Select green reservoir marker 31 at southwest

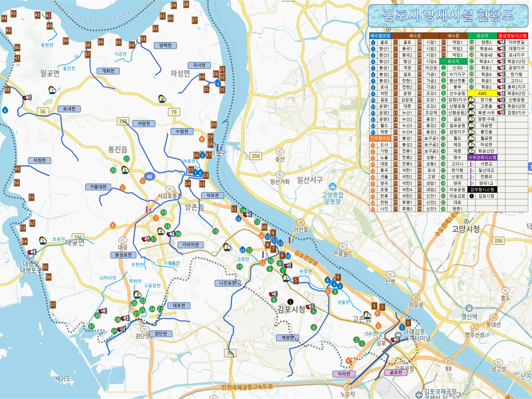[91, 326]
